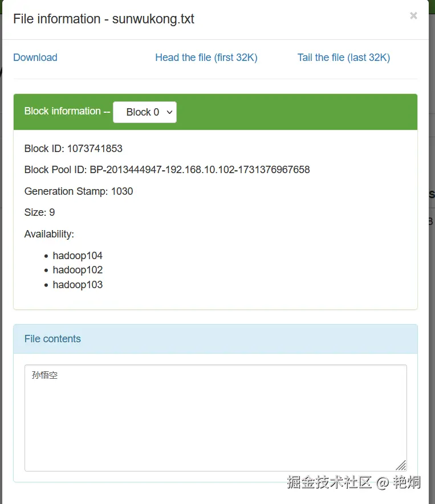435x504 pixels.
Task: Click the 孙悟空 text in file contents
Action: pyautogui.click(x=44, y=375)
